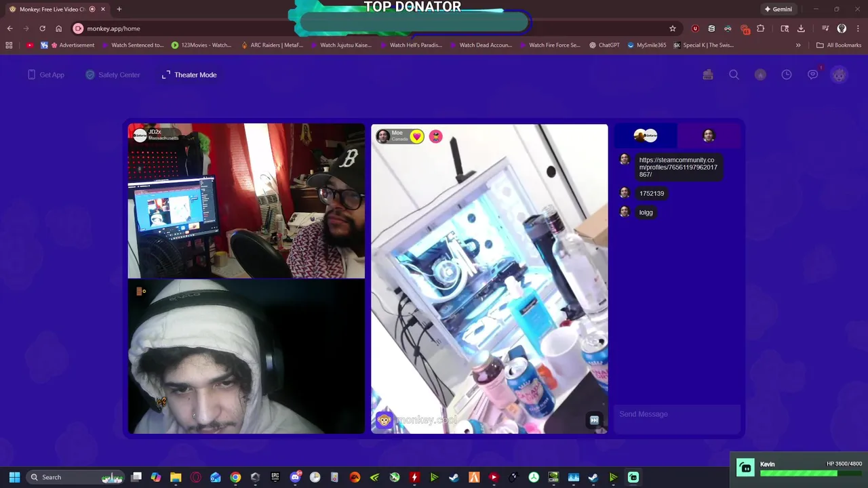This screenshot has width=868, height=488.
Task: Click the round rocket boost icon
Action: pos(760,75)
